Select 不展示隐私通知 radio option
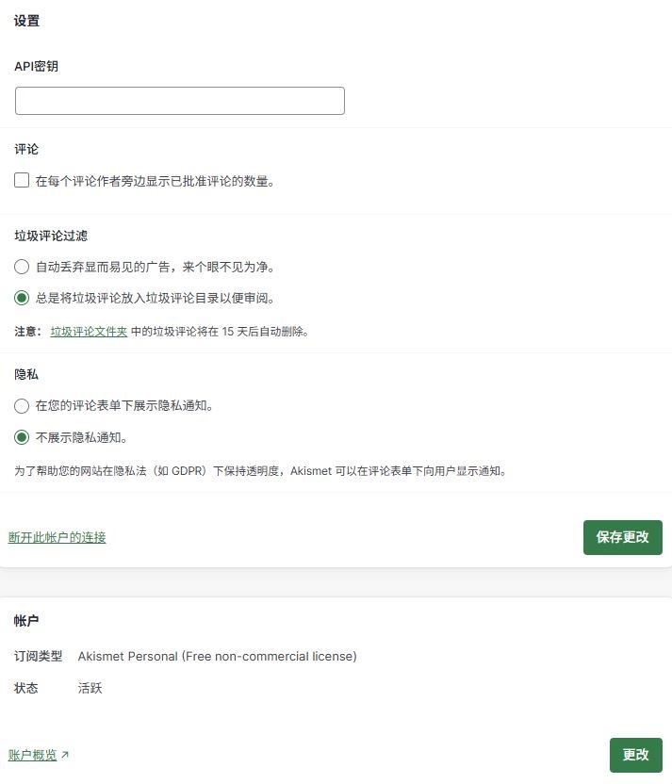This screenshot has height=784, width=672. pyautogui.click(x=22, y=437)
